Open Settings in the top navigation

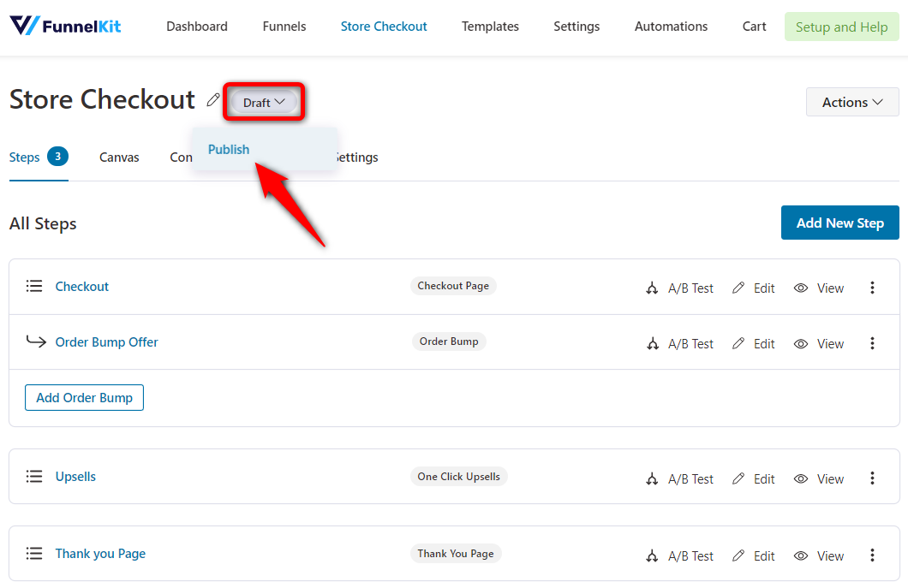pyautogui.click(x=576, y=27)
